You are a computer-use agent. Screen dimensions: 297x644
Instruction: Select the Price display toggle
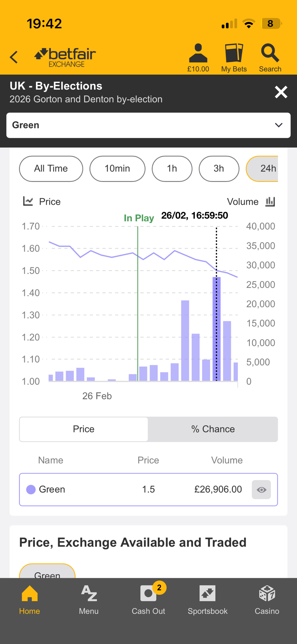click(84, 429)
